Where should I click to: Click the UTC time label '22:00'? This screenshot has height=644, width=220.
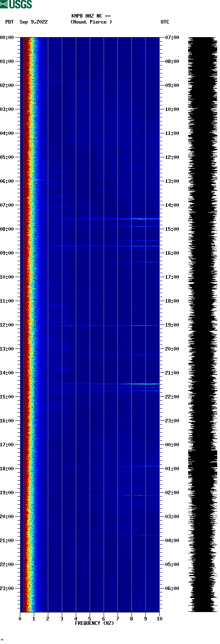[172, 397]
